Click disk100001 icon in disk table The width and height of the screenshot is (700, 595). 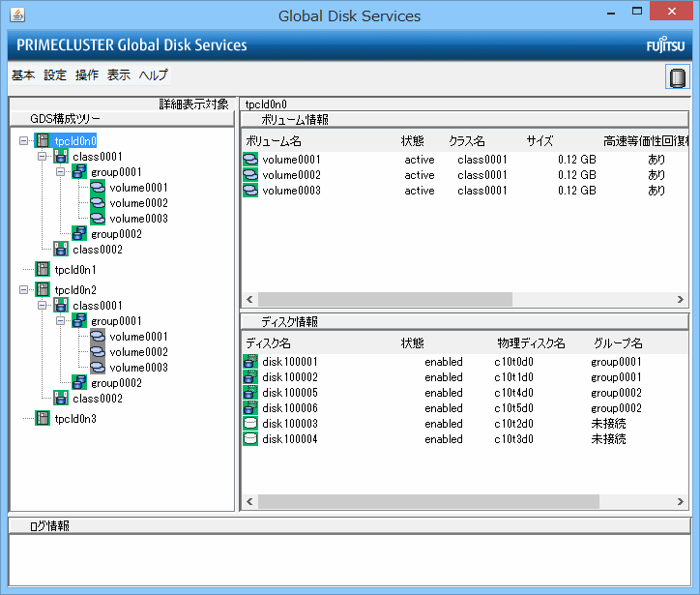(x=250, y=362)
